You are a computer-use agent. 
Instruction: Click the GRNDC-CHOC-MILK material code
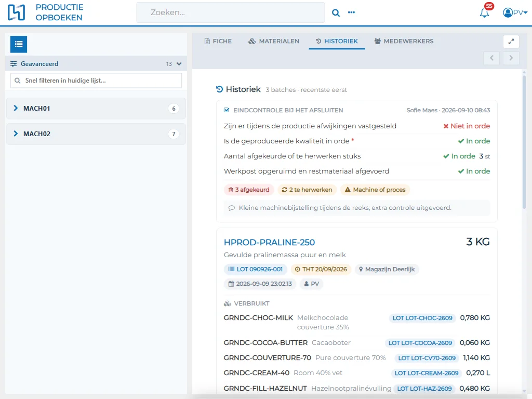pyautogui.click(x=258, y=318)
